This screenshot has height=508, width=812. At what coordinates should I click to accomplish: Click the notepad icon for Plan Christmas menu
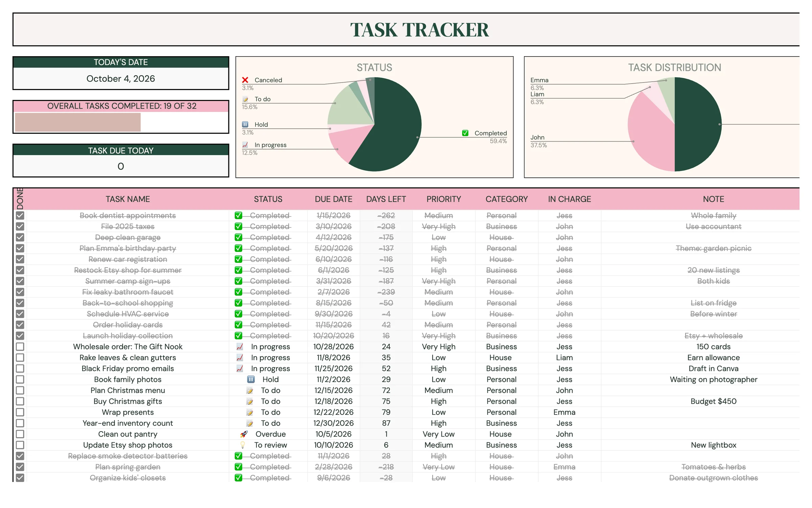[x=250, y=390]
